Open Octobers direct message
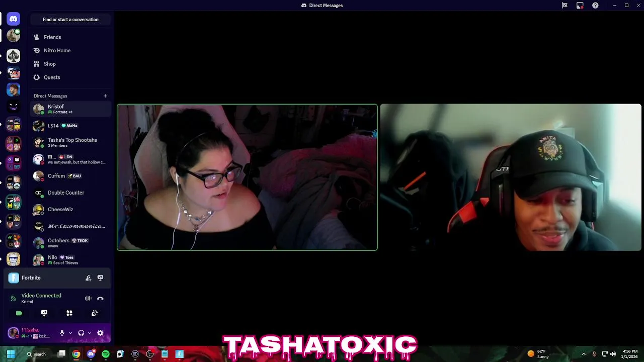This screenshot has height=362, width=644. pos(70,243)
